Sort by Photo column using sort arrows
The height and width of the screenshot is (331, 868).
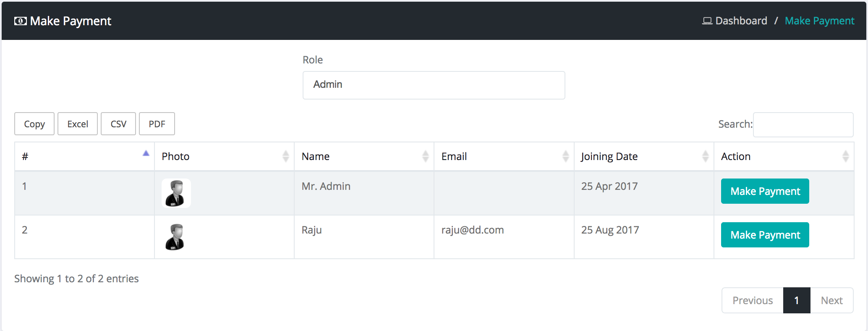(x=285, y=156)
